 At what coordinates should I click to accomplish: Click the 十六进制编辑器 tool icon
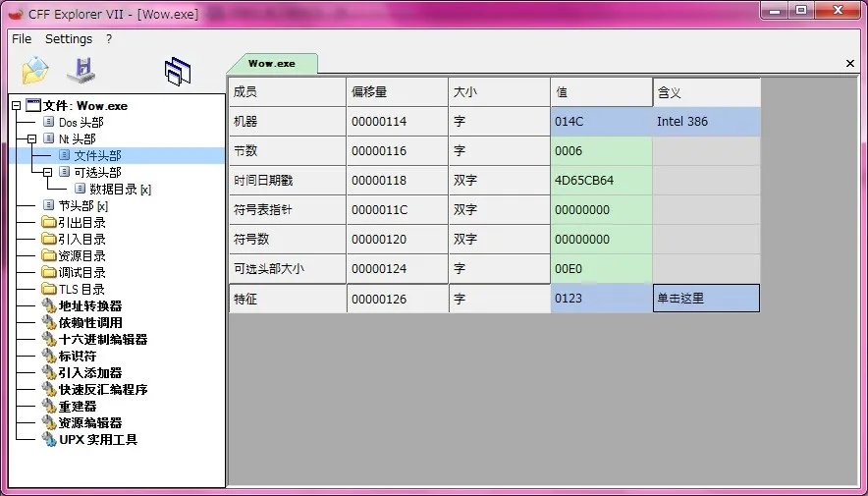[x=49, y=339]
